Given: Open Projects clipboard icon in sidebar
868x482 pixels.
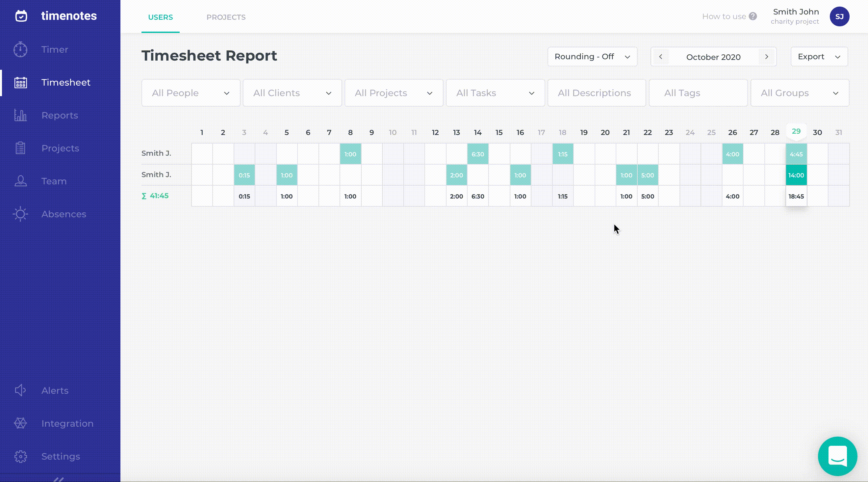Looking at the screenshot, I should tap(20, 148).
